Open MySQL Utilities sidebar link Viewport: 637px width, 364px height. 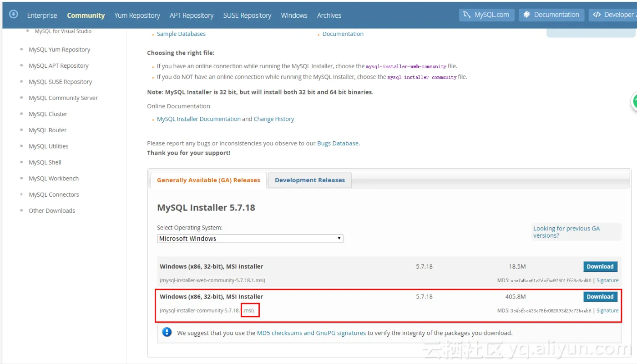49,146
